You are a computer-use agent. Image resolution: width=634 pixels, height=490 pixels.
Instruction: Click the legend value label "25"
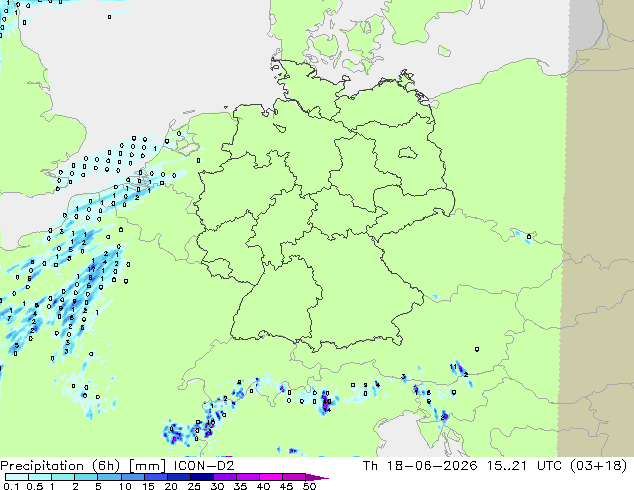coord(194,486)
